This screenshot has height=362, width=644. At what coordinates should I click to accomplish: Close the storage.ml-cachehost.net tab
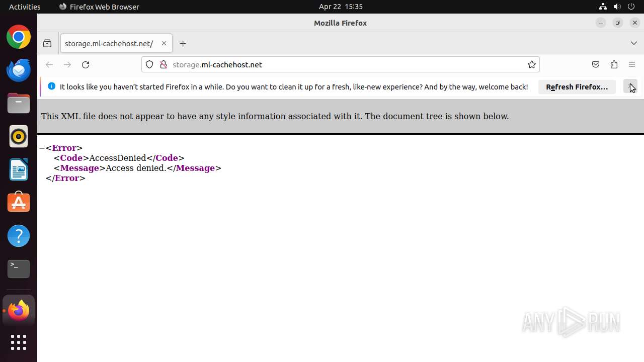tap(164, 44)
